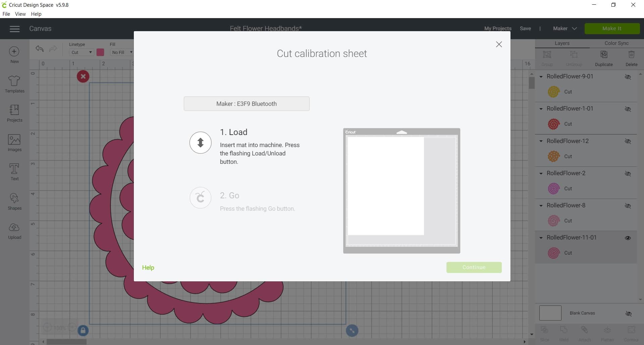Open the Shapes panel

(x=14, y=201)
